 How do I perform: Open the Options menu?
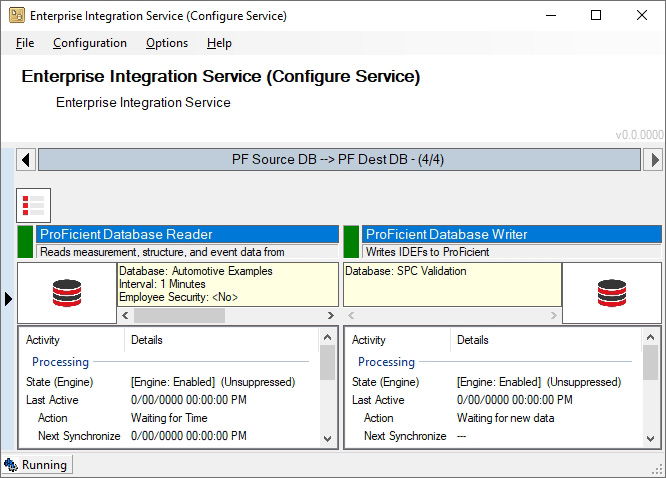167,43
